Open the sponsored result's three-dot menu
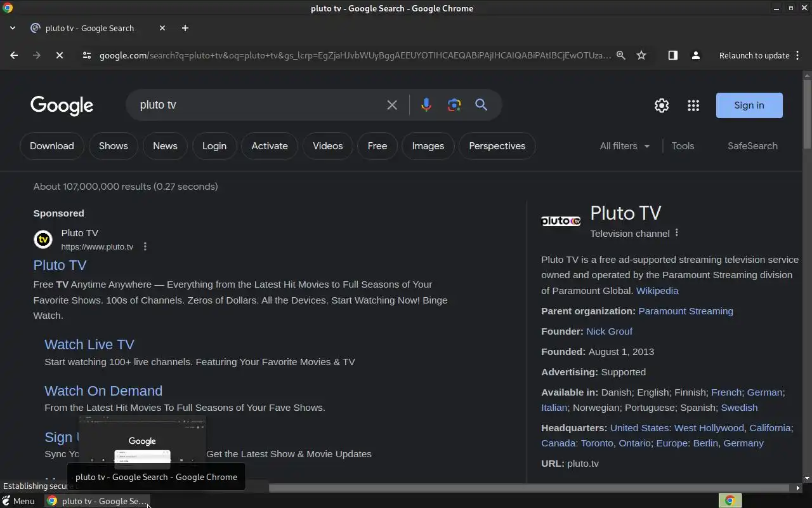The image size is (812, 508). coord(145,246)
